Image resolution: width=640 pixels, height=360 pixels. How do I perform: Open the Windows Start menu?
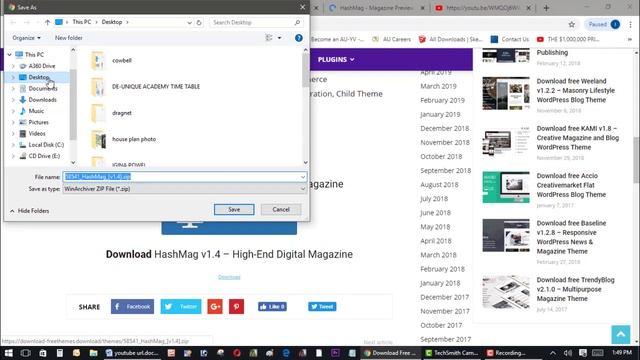(8, 353)
